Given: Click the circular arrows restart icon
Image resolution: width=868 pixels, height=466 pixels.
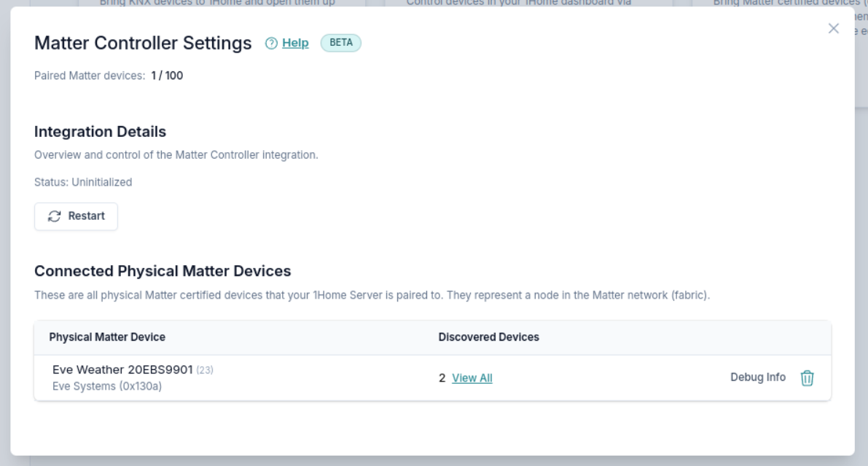Looking at the screenshot, I should pyautogui.click(x=55, y=216).
